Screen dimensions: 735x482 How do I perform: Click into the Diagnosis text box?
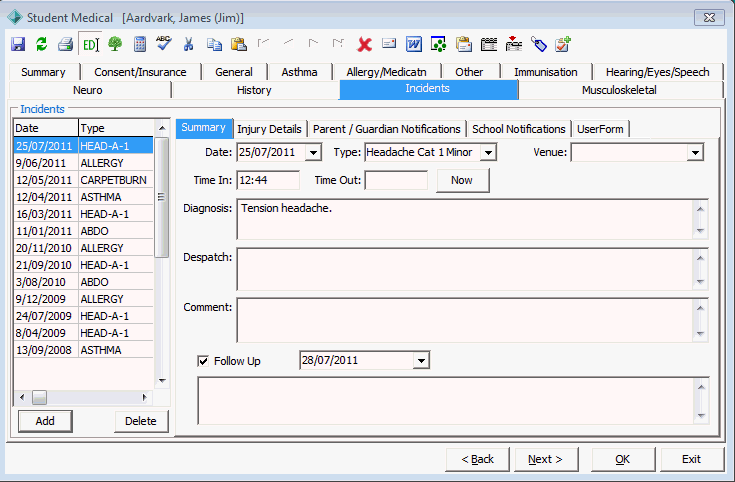coord(465,219)
